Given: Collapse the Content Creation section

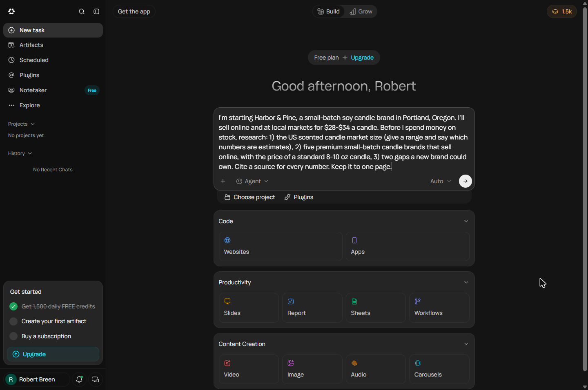Looking at the screenshot, I should click(x=466, y=344).
